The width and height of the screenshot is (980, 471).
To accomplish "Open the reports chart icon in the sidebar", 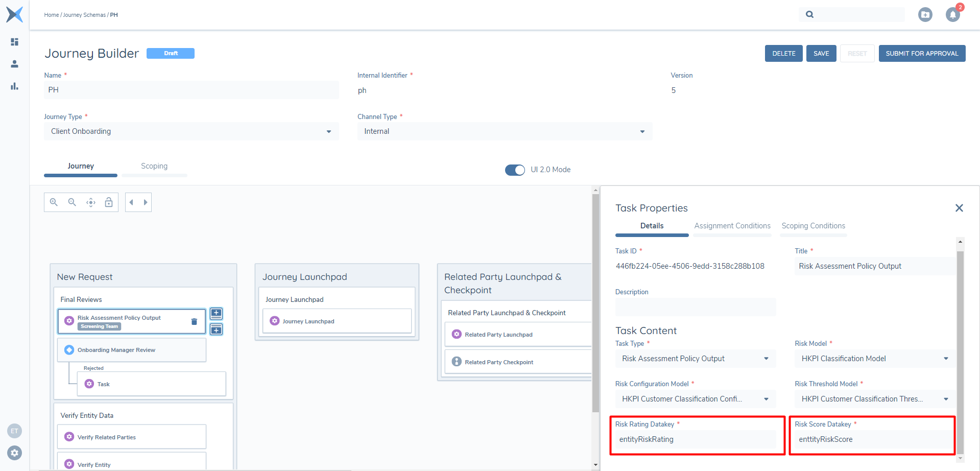I will tap(14, 86).
